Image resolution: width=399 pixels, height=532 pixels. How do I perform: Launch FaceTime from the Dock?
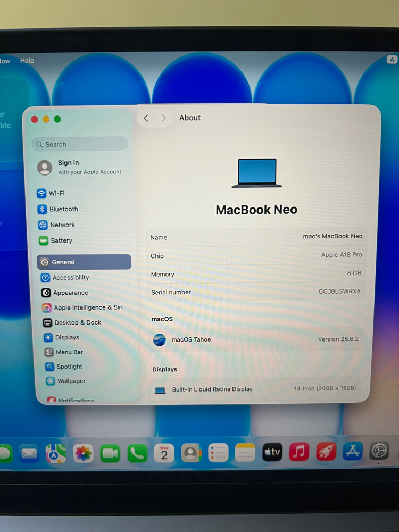pos(110,453)
